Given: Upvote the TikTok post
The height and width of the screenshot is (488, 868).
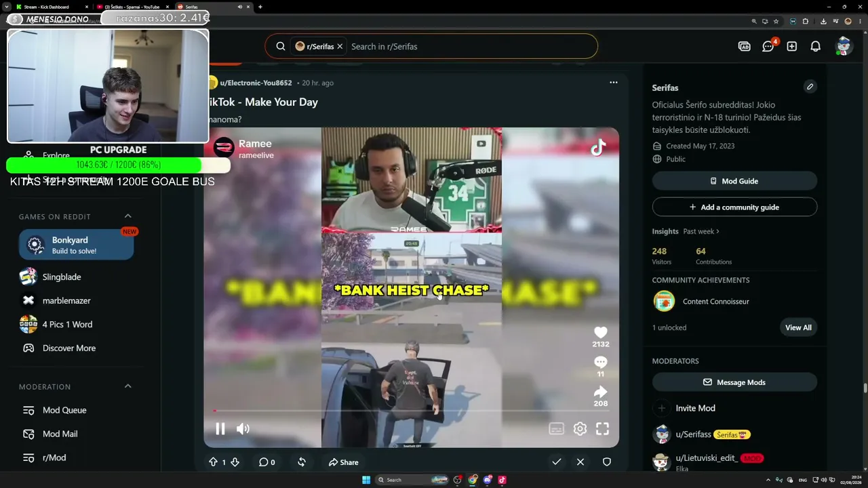Looking at the screenshot, I should coord(213,462).
